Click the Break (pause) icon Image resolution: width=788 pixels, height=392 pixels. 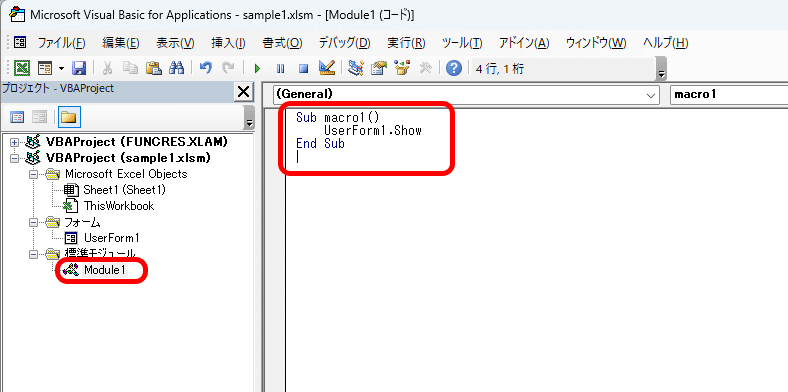pyautogui.click(x=280, y=68)
